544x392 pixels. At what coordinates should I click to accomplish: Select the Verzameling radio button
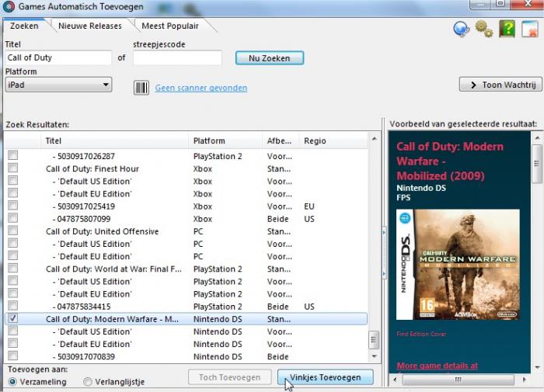(x=13, y=382)
